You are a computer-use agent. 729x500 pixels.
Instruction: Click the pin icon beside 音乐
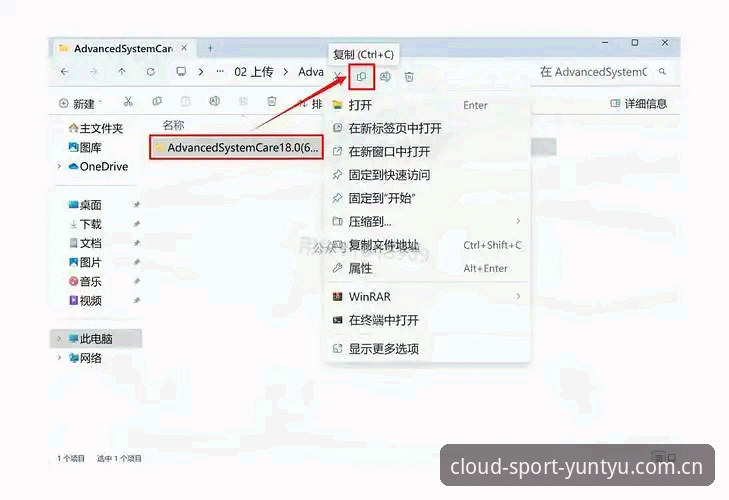(x=137, y=281)
